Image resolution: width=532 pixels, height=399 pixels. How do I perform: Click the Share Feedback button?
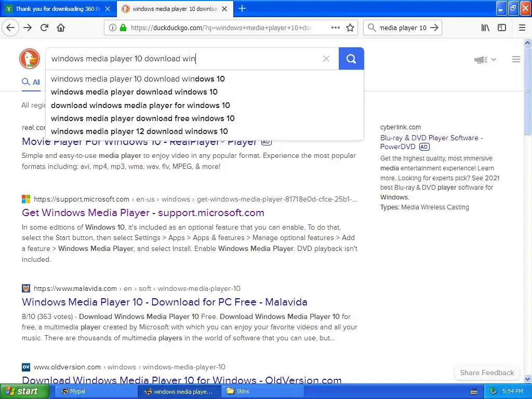[x=487, y=373]
